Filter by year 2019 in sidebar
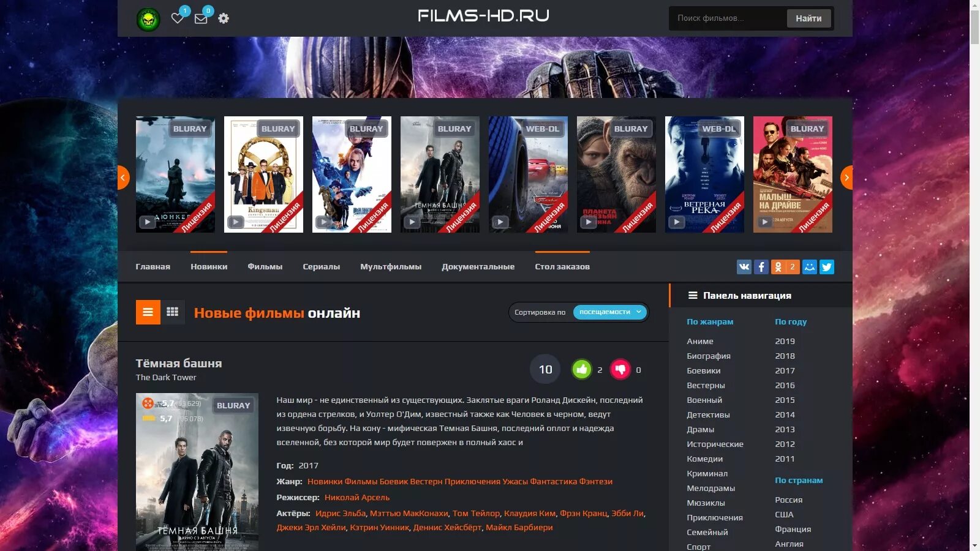 pos(785,341)
